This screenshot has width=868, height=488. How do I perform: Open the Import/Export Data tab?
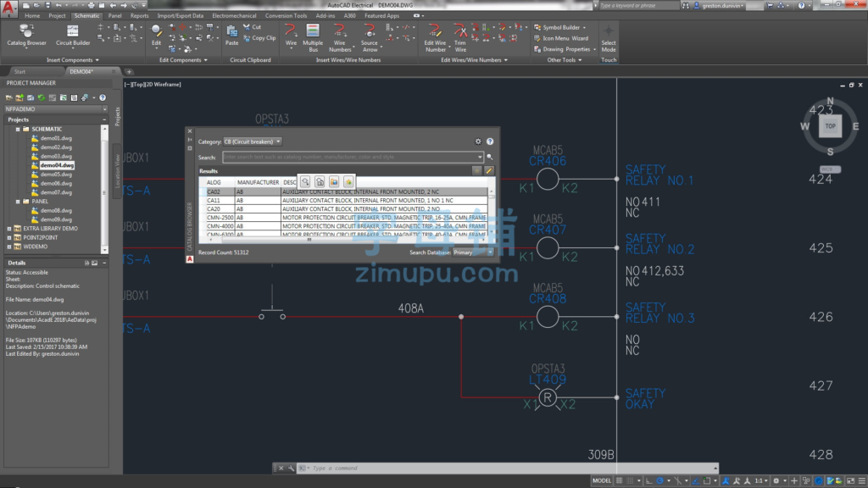[x=180, y=16]
